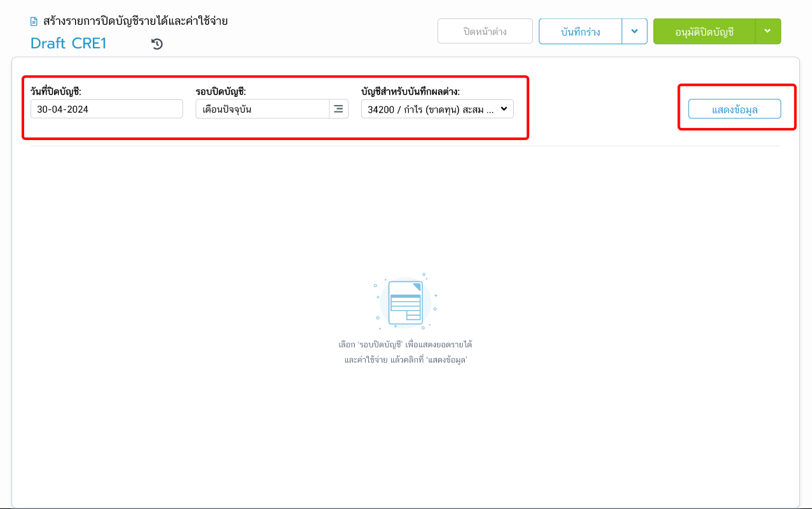This screenshot has height=509, width=812.
Task: Click the list icon in the รอบปิดบัญชี field
Action: (338, 109)
